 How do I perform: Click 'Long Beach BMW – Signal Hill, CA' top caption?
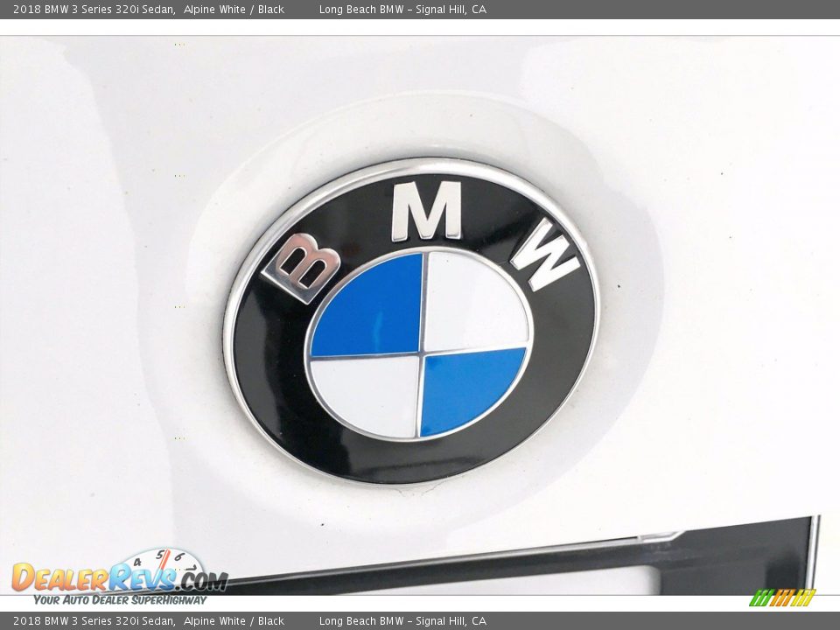402,9
